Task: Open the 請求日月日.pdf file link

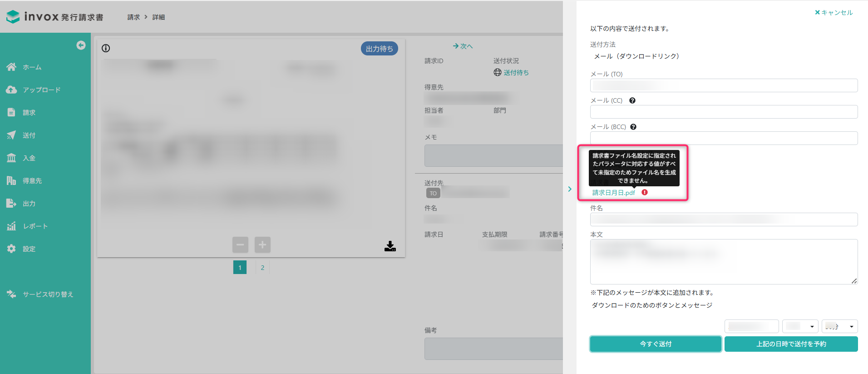Action: [x=613, y=193]
